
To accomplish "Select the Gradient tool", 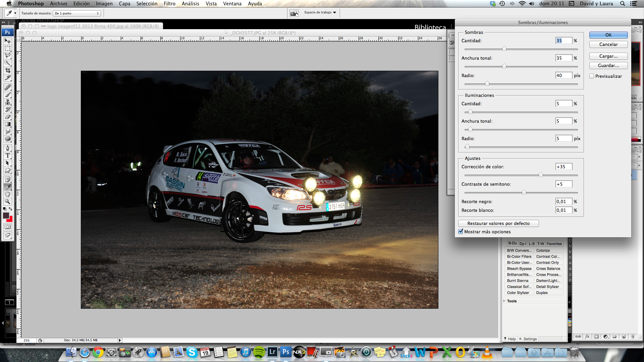I will click(7, 124).
